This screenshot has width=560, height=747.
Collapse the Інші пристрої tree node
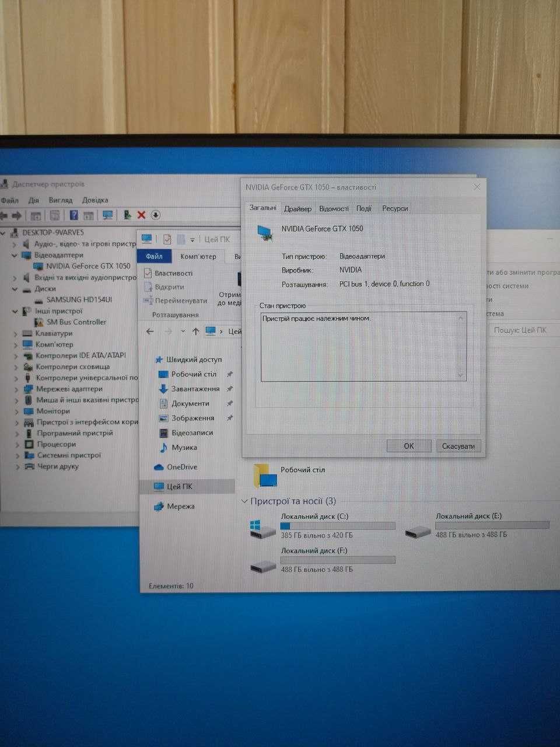[x=15, y=311]
